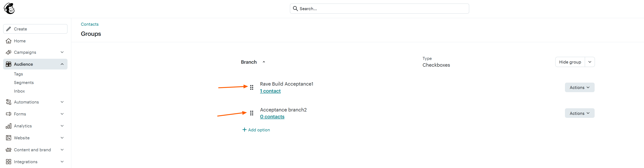This screenshot has width=644, height=168.
Task: Open Actions dropdown for Acceptance branch2
Action: pos(579,113)
